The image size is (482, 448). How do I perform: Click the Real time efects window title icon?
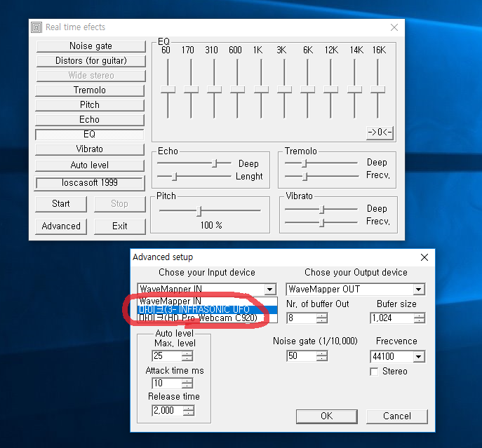pos(36,27)
